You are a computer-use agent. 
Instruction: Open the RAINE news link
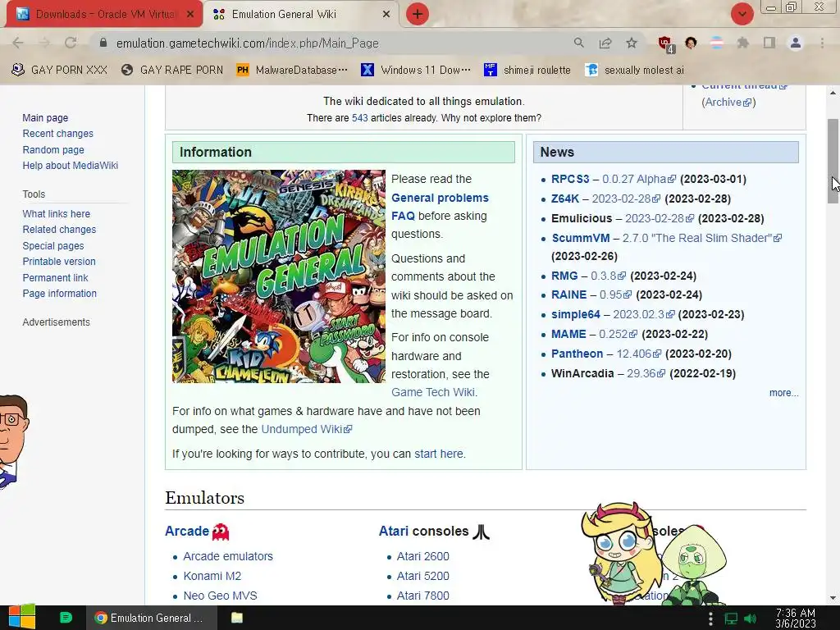(569, 294)
